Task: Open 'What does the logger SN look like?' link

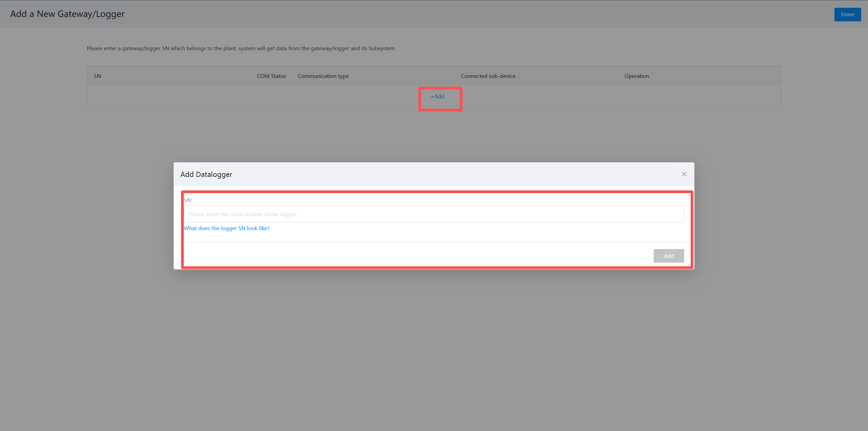Action: coord(226,228)
